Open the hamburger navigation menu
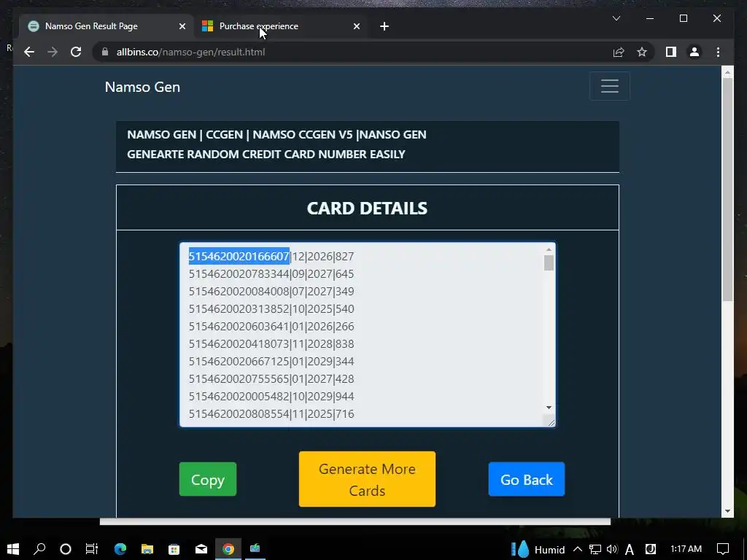Viewport: 747px width, 560px height. (x=609, y=86)
